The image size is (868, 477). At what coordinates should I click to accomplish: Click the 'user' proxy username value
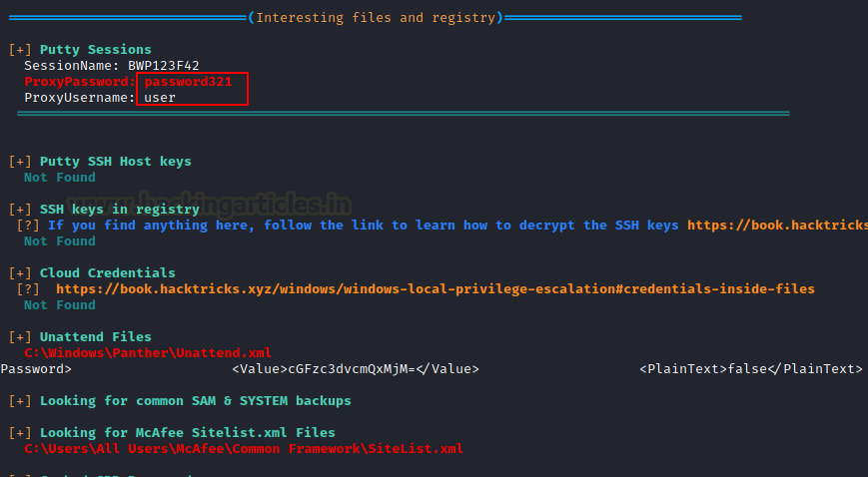160,98
